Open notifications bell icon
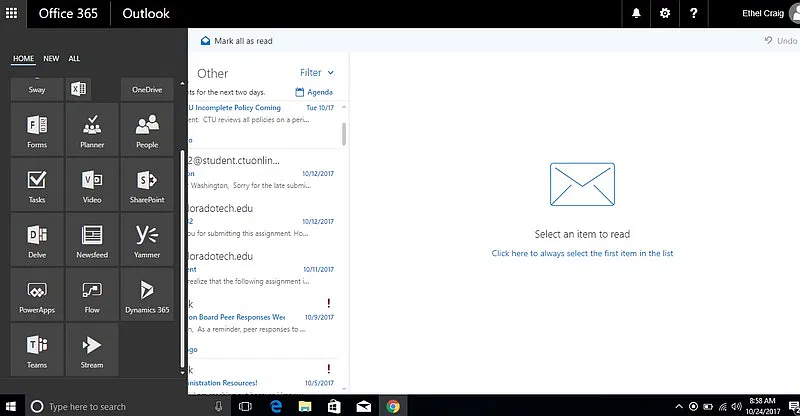Viewport: 800px width, 416px height. point(636,13)
